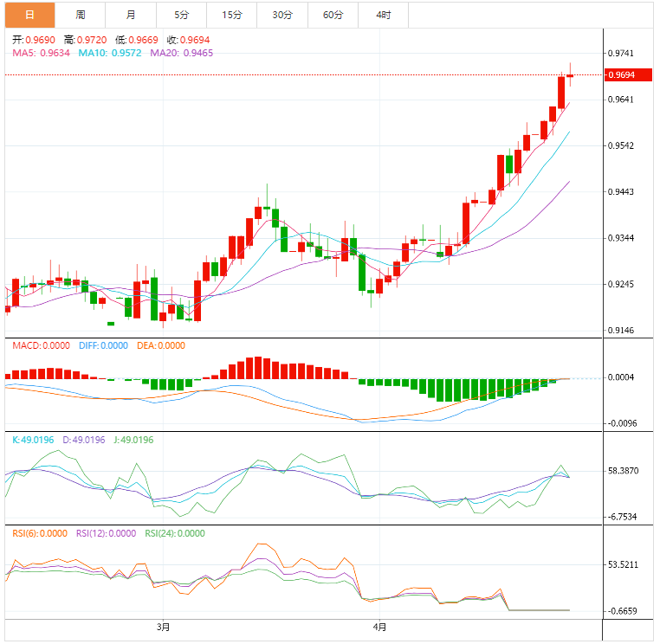Click the MA10: 0.9572 legend label

(110, 53)
